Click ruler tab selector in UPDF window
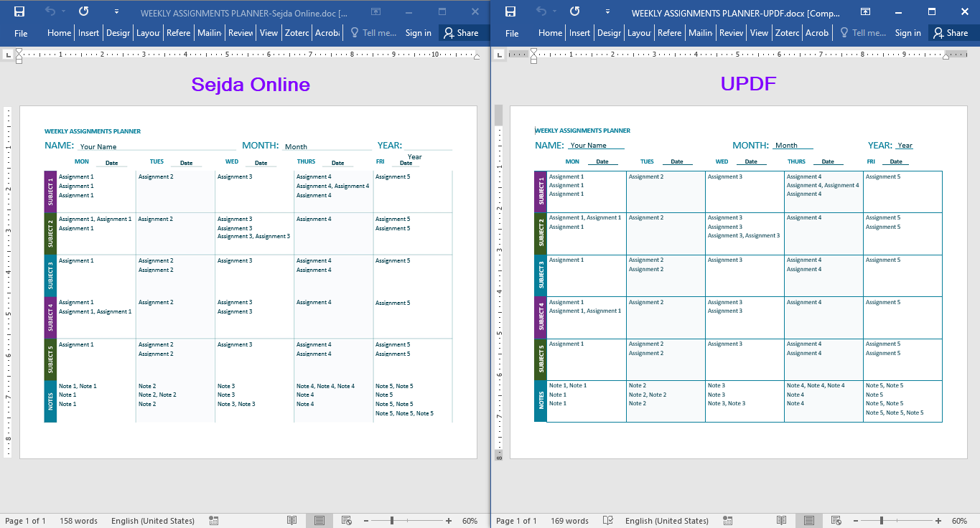The width and height of the screenshot is (980, 528). click(x=499, y=55)
